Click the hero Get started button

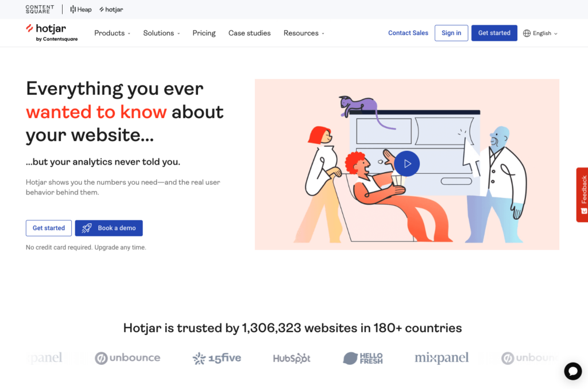point(49,228)
